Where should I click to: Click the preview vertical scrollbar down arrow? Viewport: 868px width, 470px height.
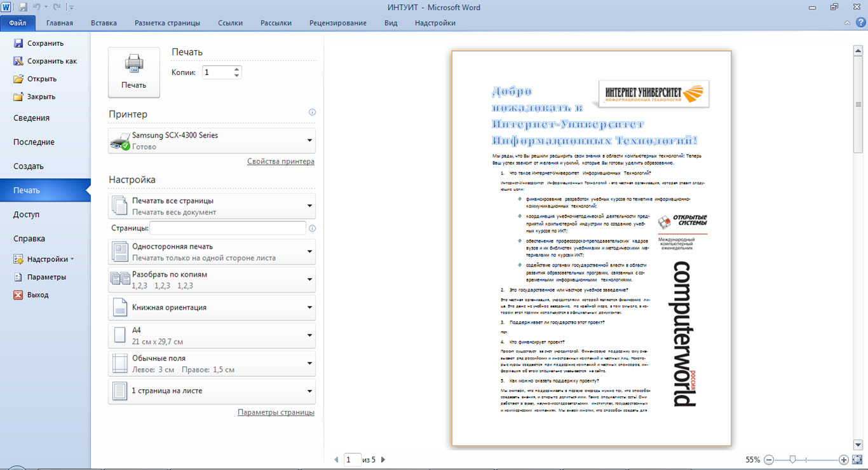pos(858,445)
